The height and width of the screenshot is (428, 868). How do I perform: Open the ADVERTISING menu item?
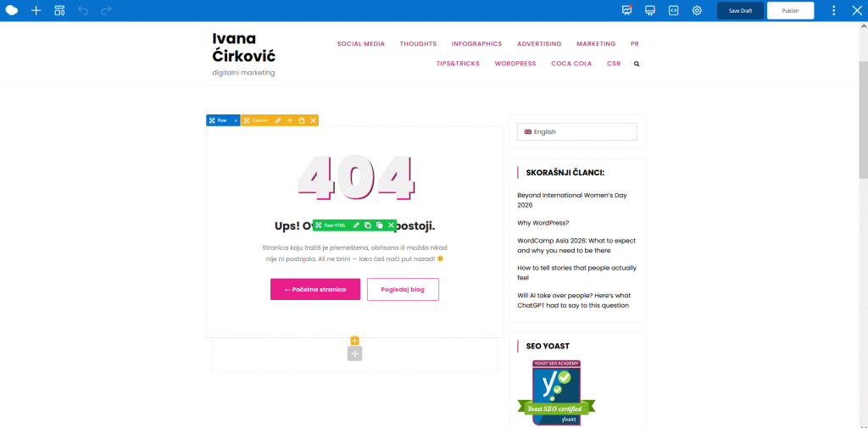point(539,44)
